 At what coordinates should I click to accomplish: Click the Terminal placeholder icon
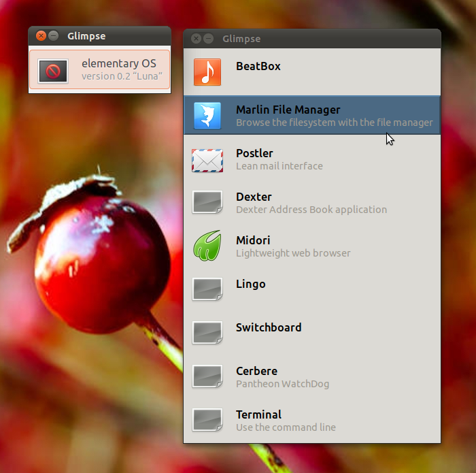click(207, 419)
